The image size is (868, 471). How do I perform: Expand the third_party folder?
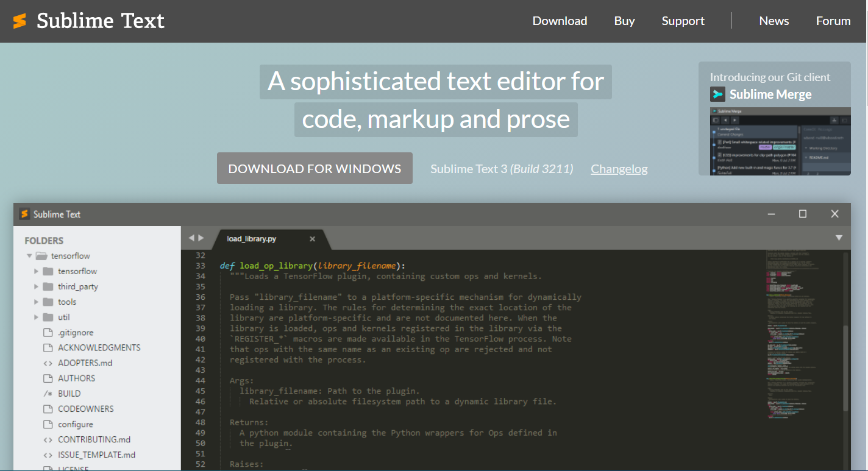(x=36, y=286)
